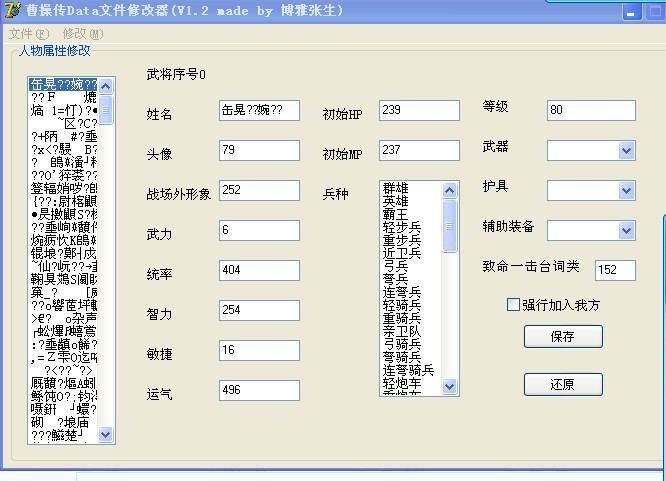
Task: Click the 姓名 input field
Action: [x=259, y=111]
